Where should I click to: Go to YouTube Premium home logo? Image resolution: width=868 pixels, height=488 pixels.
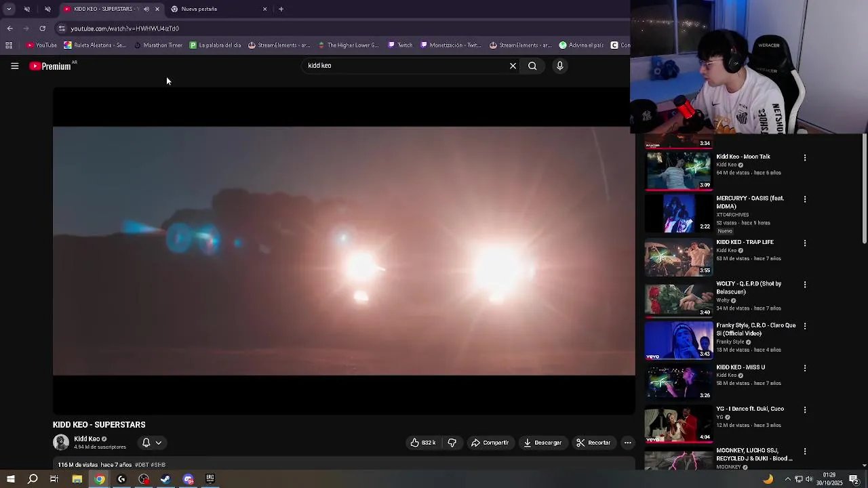pyautogui.click(x=51, y=66)
